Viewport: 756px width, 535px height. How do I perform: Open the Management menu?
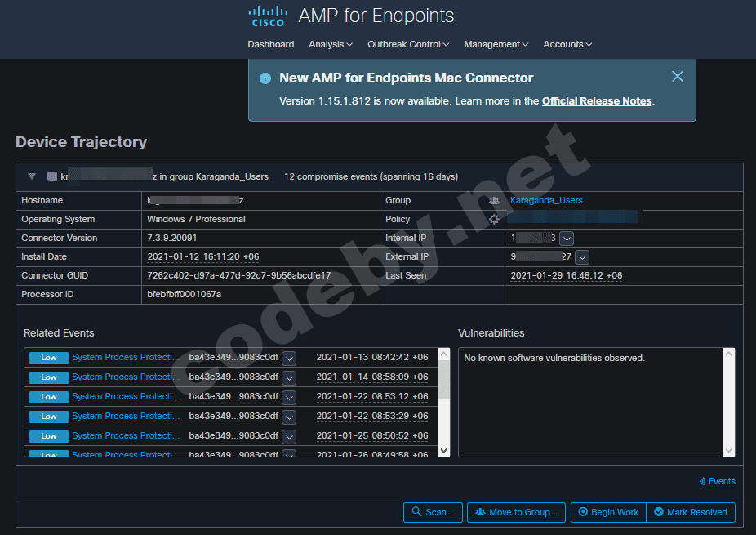[x=496, y=44]
